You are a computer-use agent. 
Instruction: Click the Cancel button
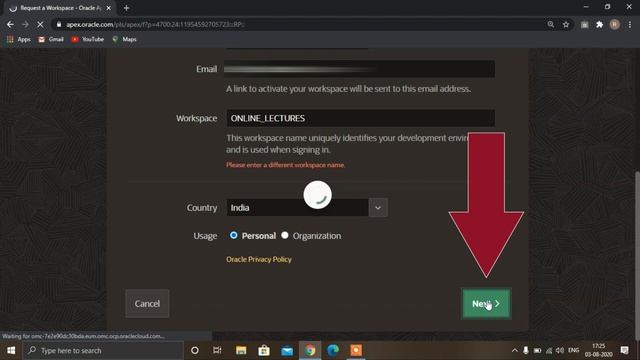coord(147,304)
